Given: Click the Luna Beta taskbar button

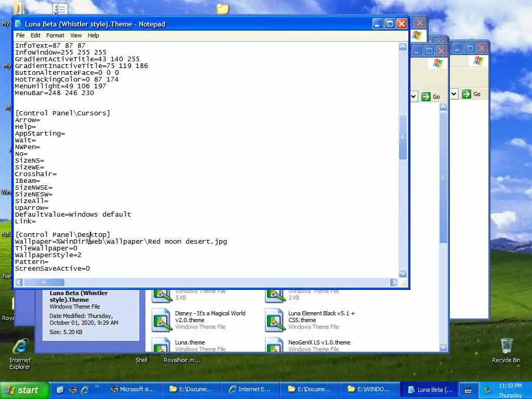Looking at the screenshot, I should [430, 390].
